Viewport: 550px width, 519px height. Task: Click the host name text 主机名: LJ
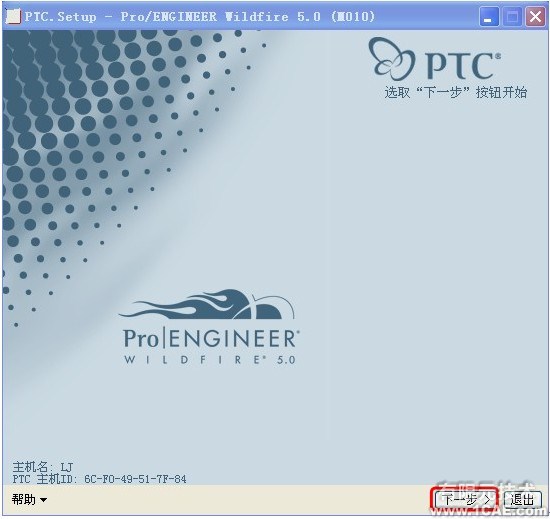pyautogui.click(x=43, y=467)
